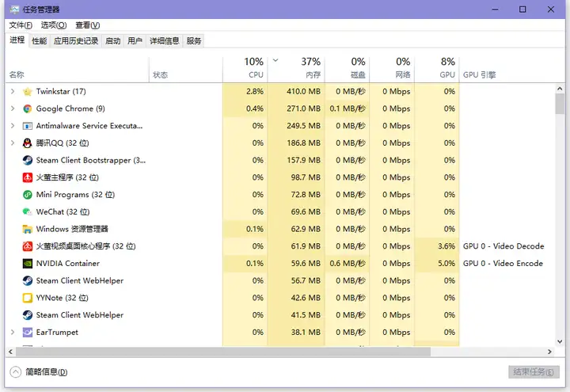Switch to the 用户 tab

(x=135, y=41)
